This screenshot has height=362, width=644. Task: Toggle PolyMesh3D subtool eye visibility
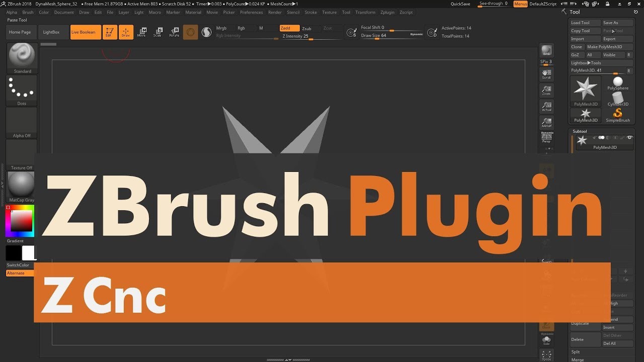[x=629, y=137]
